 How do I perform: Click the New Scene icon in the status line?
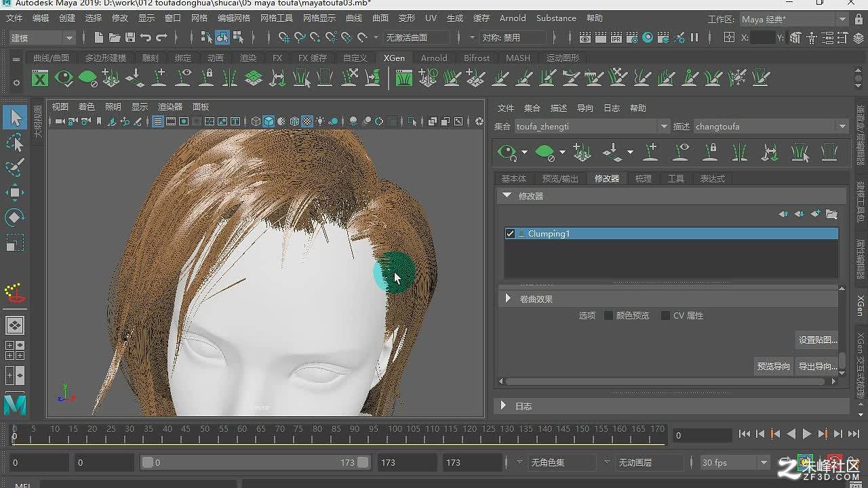click(x=99, y=38)
